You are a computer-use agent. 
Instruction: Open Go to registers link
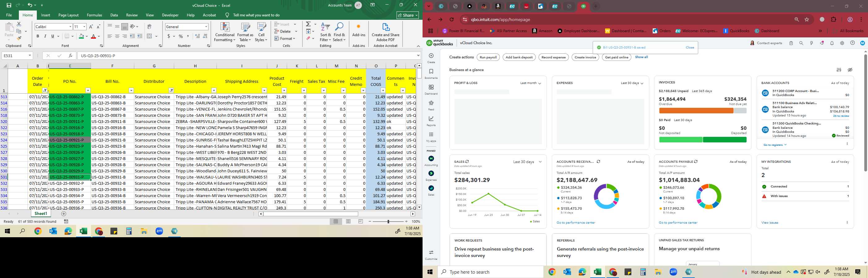pos(775,145)
